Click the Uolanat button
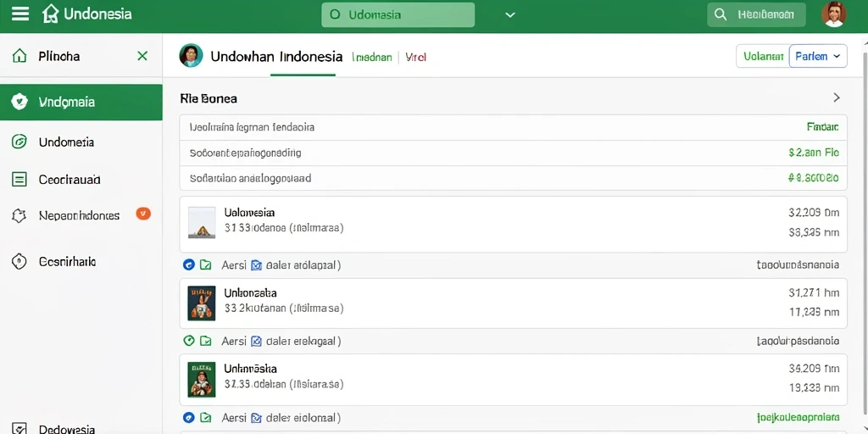868x434 pixels. [763, 56]
